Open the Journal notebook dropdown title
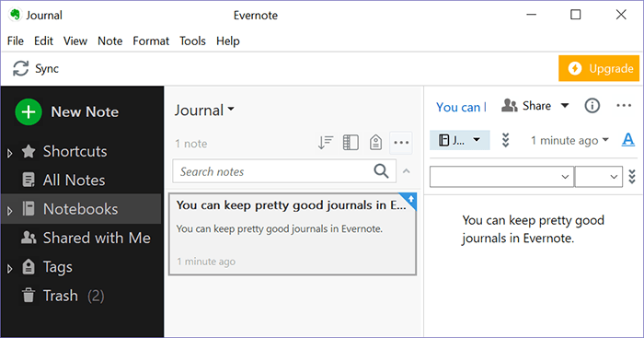 pyautogui.click(x=204, y=110)
